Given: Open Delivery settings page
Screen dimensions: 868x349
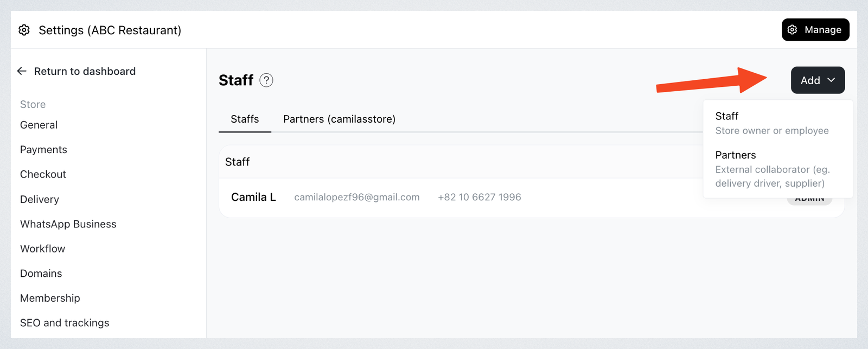Looking at the screenshot, I should click(40, 199).
